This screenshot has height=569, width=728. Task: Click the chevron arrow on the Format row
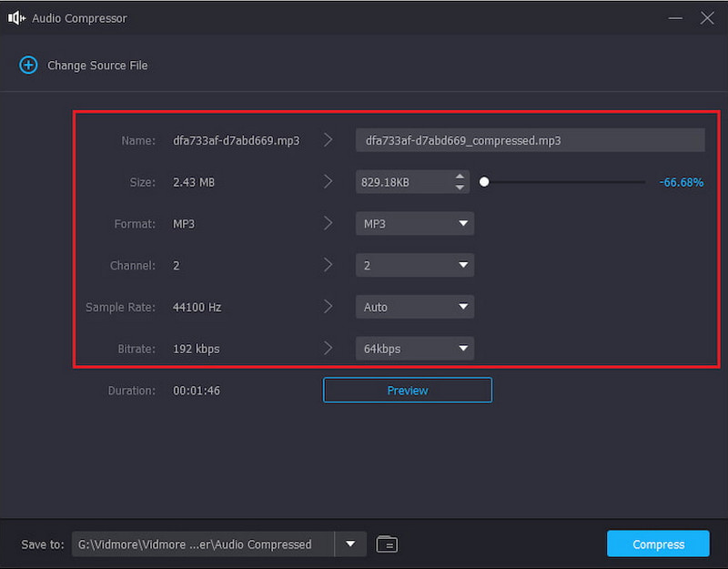(x=329, y=223)
